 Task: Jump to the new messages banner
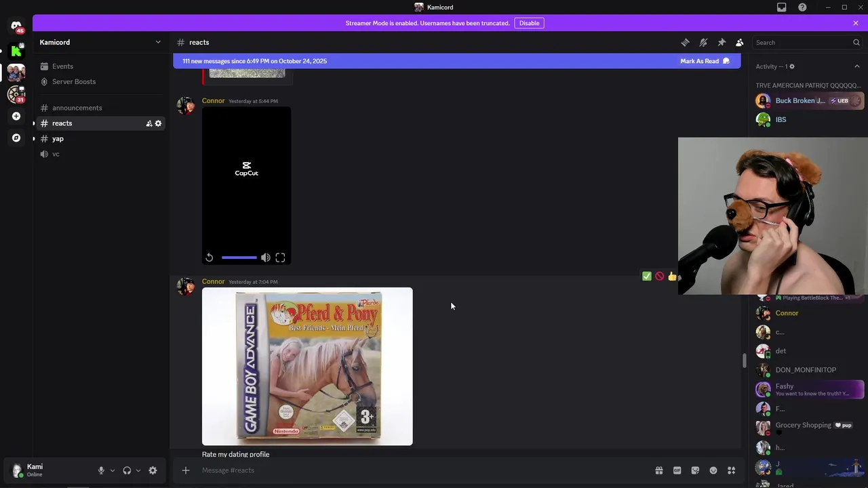pyautogui.click(x=254, y=61)
